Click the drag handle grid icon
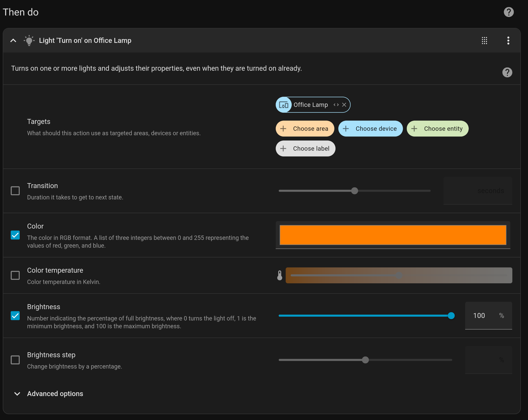This screenshot has width=528, height=420. (x=484, y=41)
